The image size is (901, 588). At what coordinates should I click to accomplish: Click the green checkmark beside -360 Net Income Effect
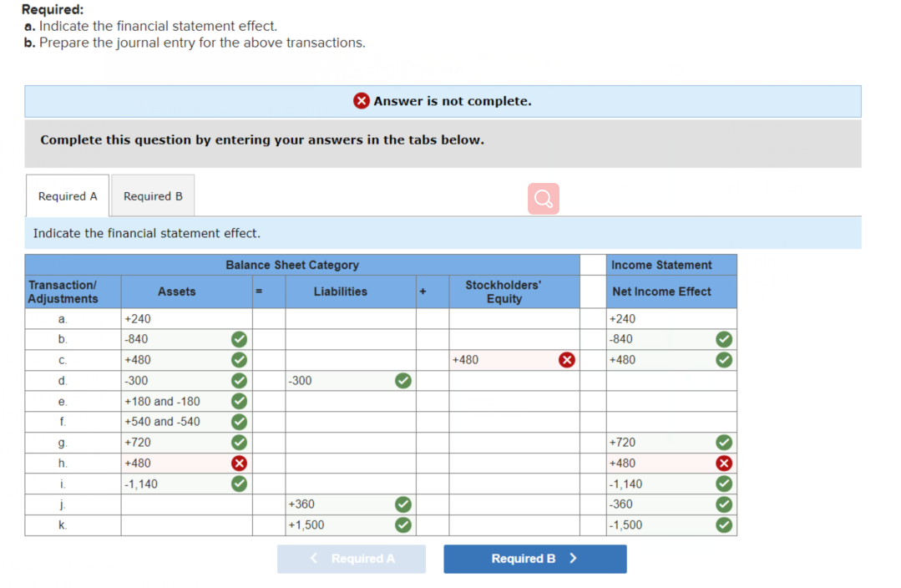tap(723, 504)
